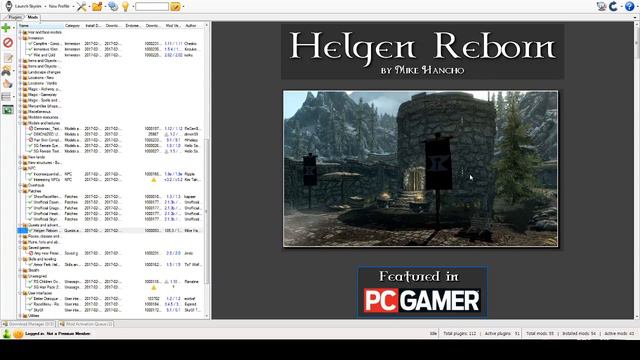
Task: Expand the Landscape changes category
Action: (20, 72)
